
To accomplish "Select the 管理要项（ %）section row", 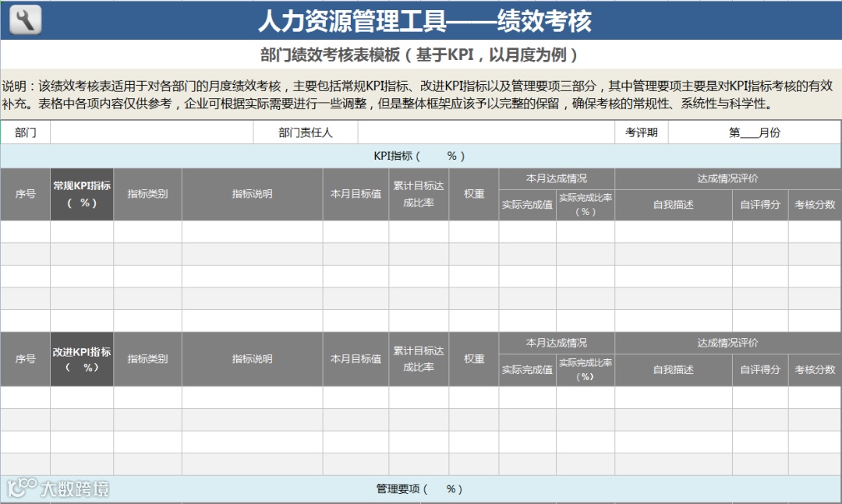I will pyautogui.click(x=420, y=489).
